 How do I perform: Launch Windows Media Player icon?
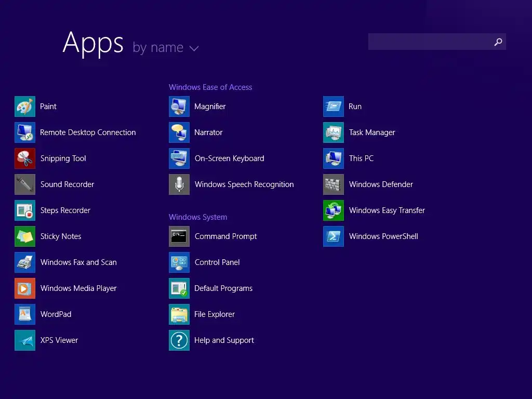25,288
